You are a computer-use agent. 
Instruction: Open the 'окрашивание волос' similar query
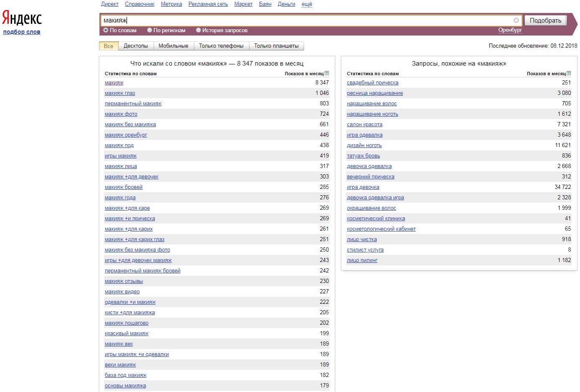click(371, 208)
